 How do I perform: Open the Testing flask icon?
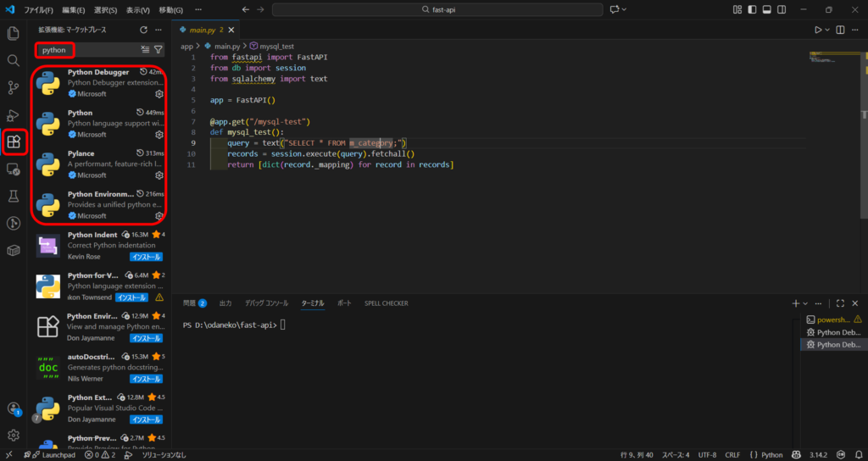point(14,196)
